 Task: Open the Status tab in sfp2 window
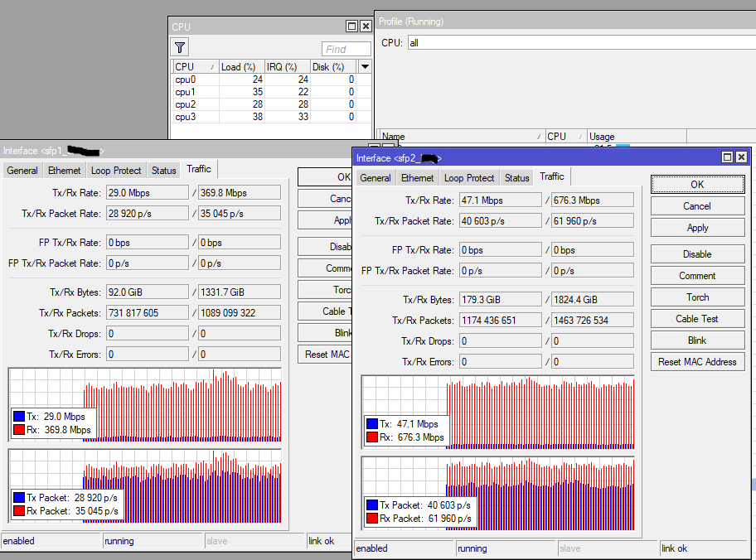pyautogui.click(x=516, y=178)
